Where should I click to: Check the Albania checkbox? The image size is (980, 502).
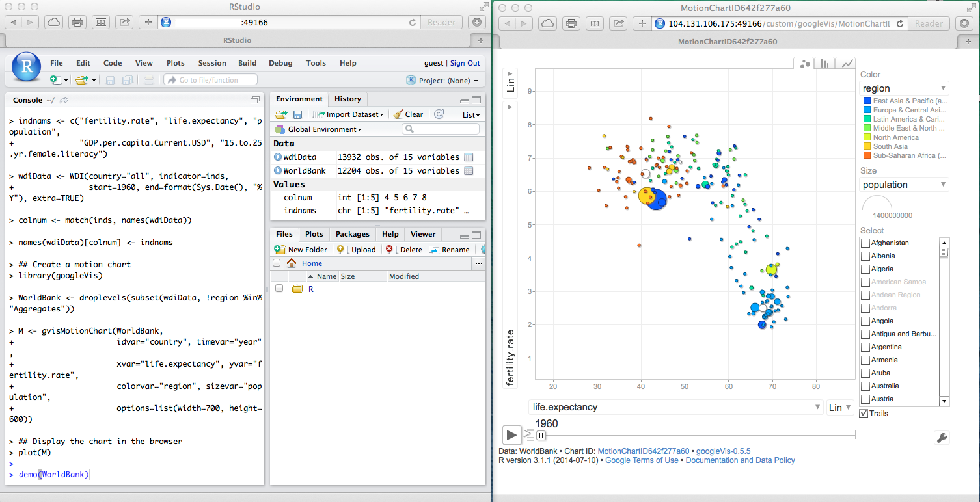(x=865, y=256)
